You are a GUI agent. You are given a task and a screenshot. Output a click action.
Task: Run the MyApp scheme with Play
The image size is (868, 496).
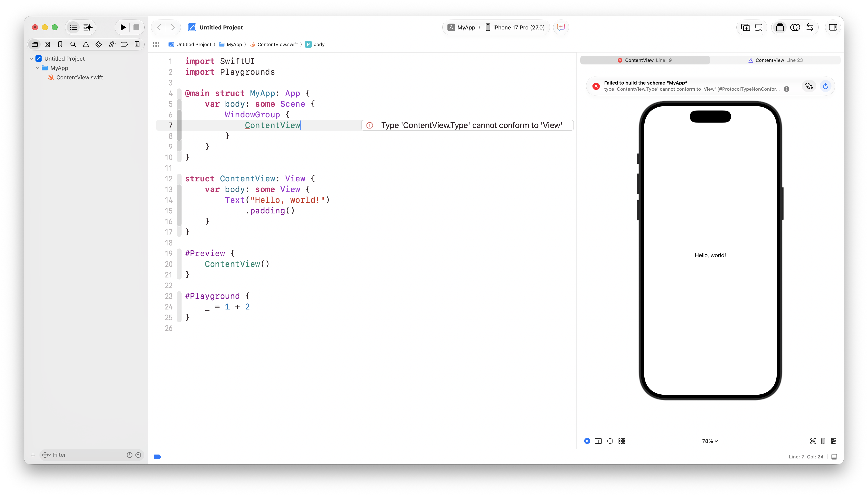pos(123,27)
